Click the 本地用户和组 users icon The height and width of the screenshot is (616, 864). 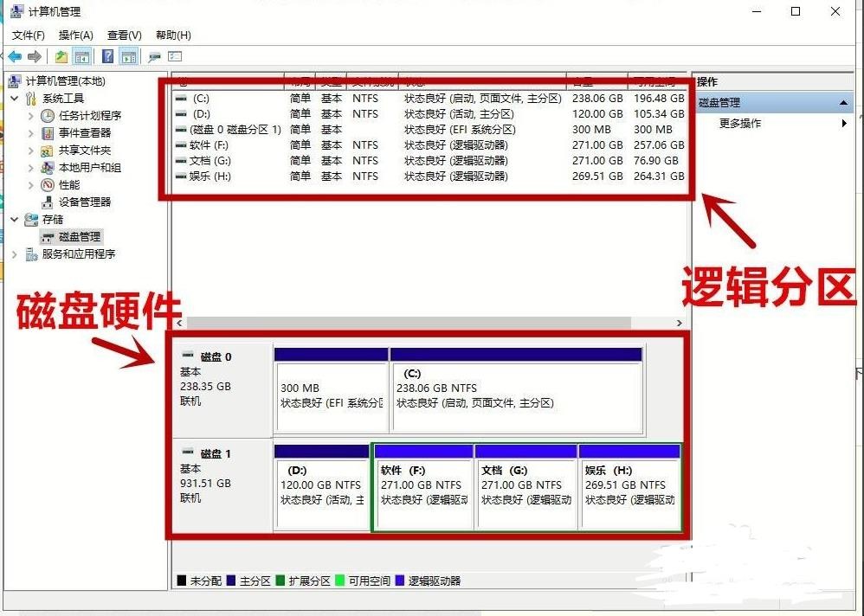48,167
